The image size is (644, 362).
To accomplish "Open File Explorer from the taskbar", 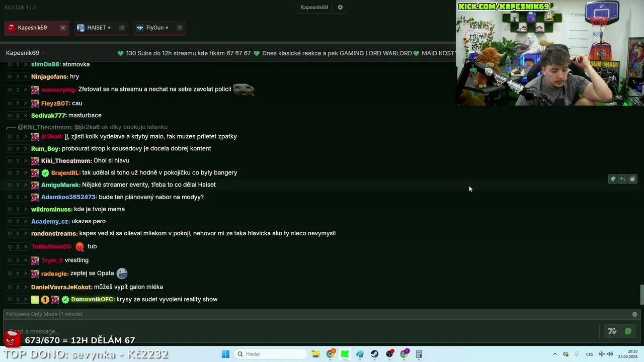I will click(315, 354).
